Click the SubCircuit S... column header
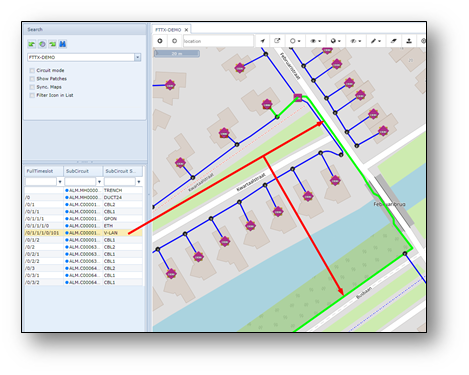469x375 pixels. pyautogui.click(x=123, y=171)
